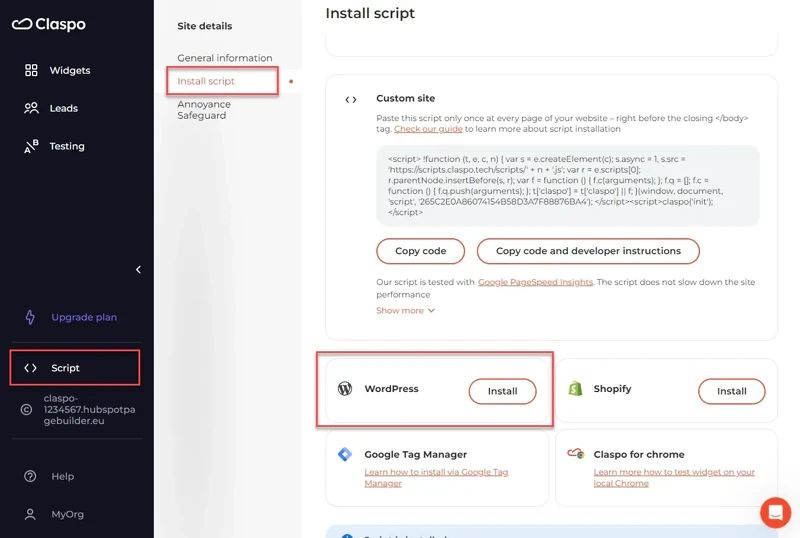The width and height of the screenshot is (800, 538).
Task: Click the Google Tag Manager title
Action: (x=415, y=454)
